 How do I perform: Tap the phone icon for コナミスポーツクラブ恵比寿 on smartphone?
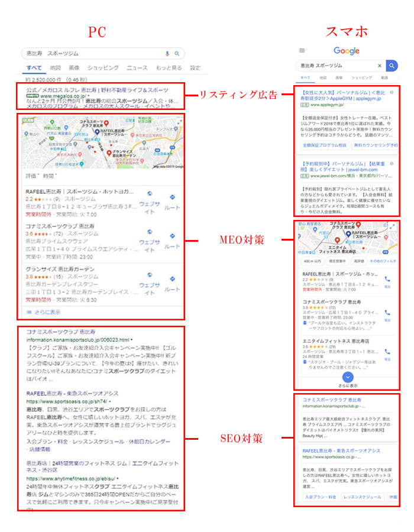click(x=387, y=313)
